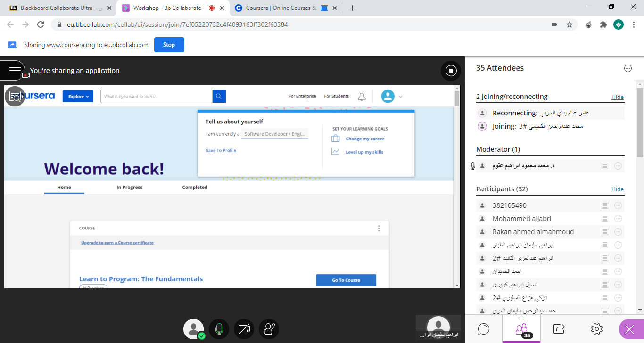Hide the Participants list

click(617, 189)
